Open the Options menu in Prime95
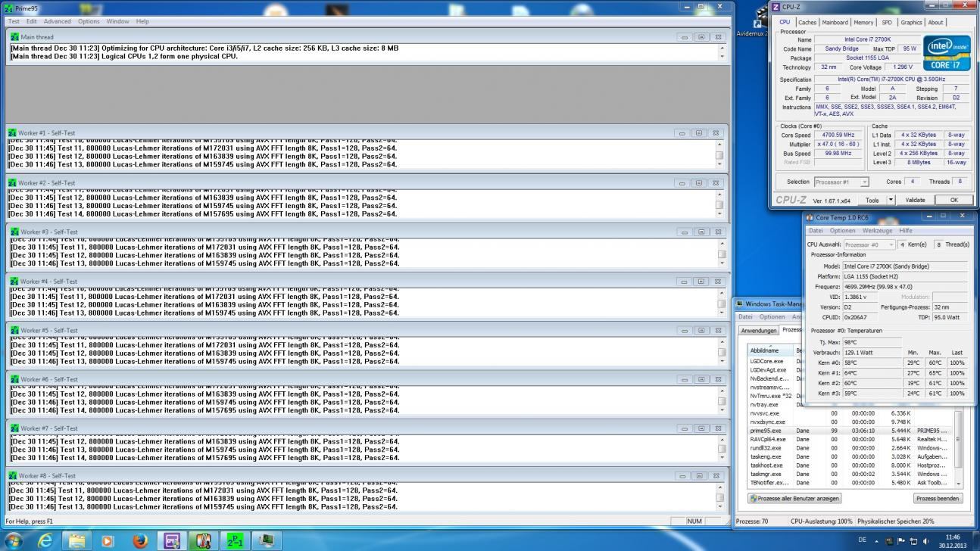The image size is (980, 551). click(89, 21)
